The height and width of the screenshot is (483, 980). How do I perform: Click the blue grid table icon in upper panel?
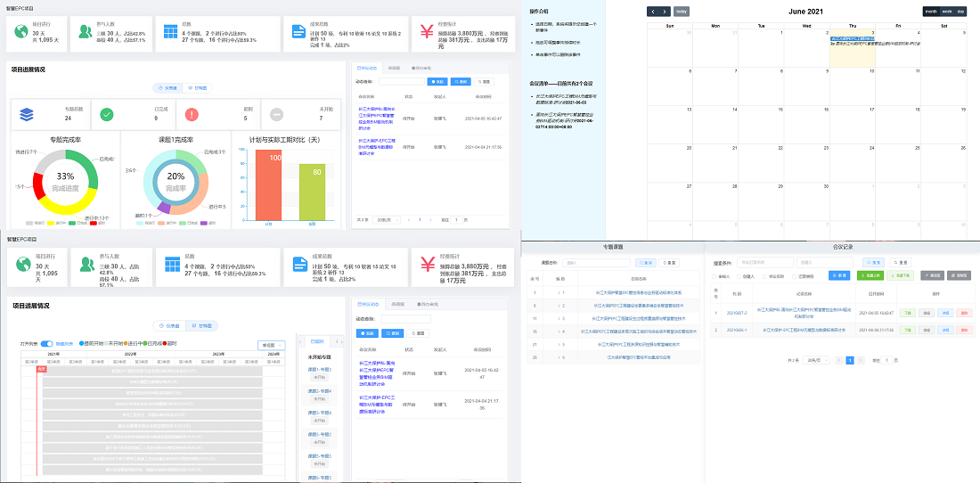171,32
